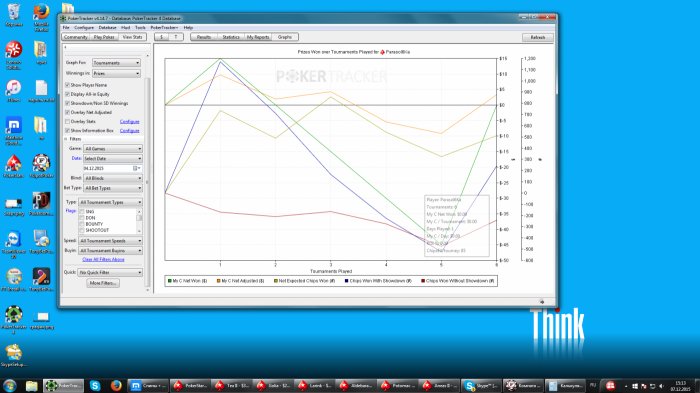
Task: Click the Clear All Filters Above link
Action: (x=103, y=259)
